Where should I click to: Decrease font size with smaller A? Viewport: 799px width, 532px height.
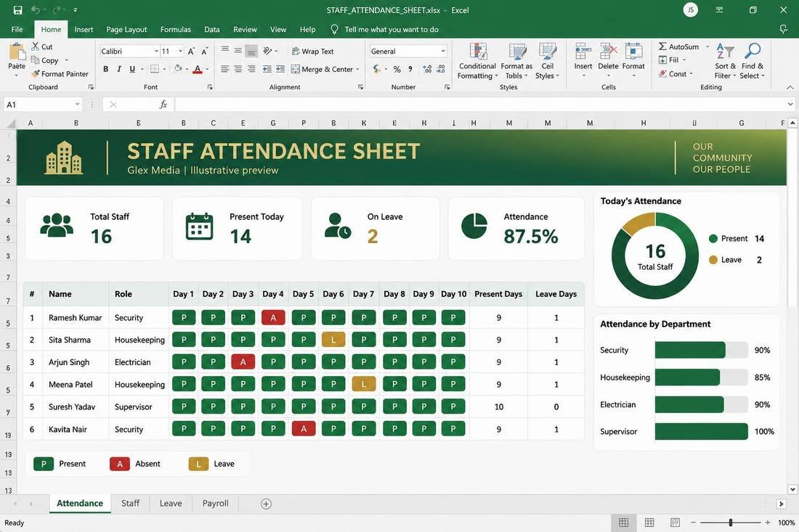coord(204,52)
